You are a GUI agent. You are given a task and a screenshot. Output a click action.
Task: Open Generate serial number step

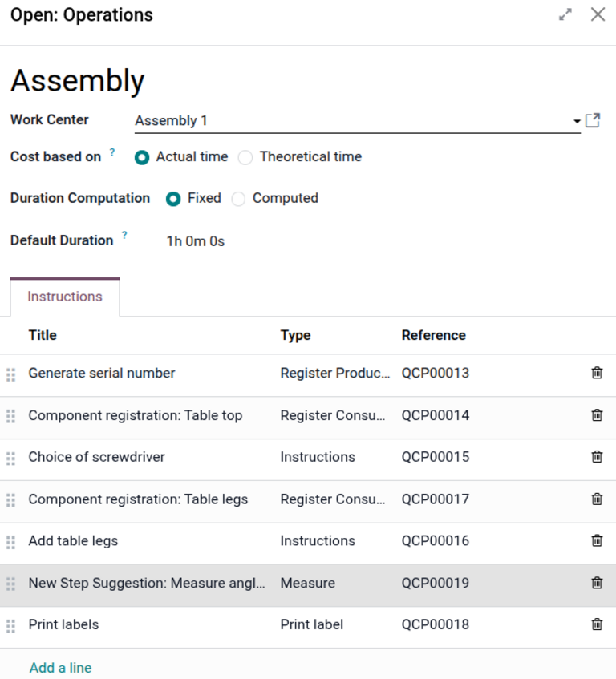[x=102, y=373]
